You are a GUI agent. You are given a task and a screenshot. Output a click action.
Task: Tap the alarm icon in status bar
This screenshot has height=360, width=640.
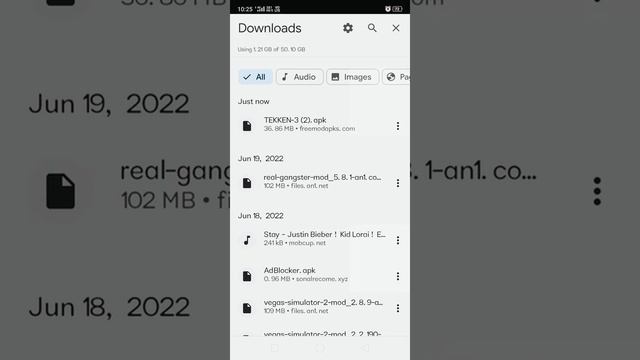387,9
